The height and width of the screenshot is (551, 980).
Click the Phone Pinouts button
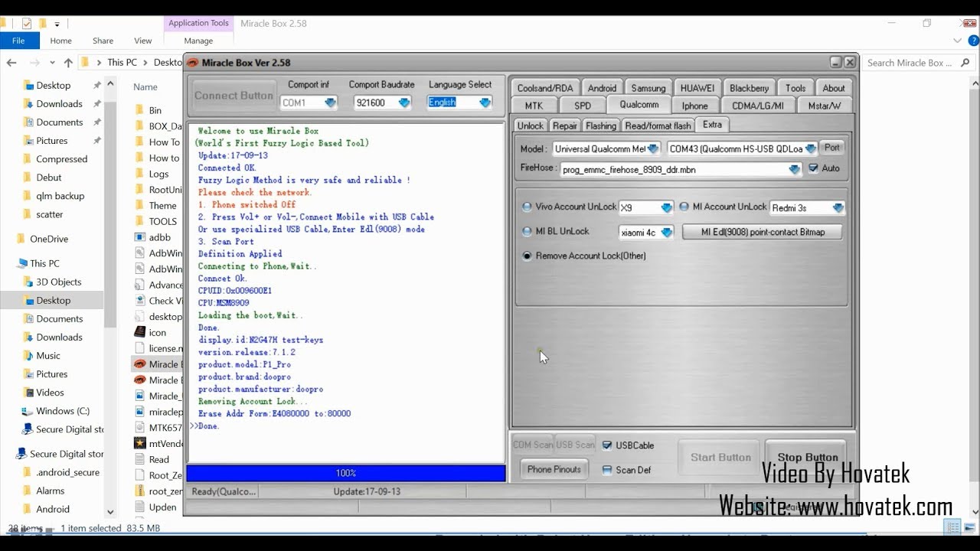click(554, 469)
